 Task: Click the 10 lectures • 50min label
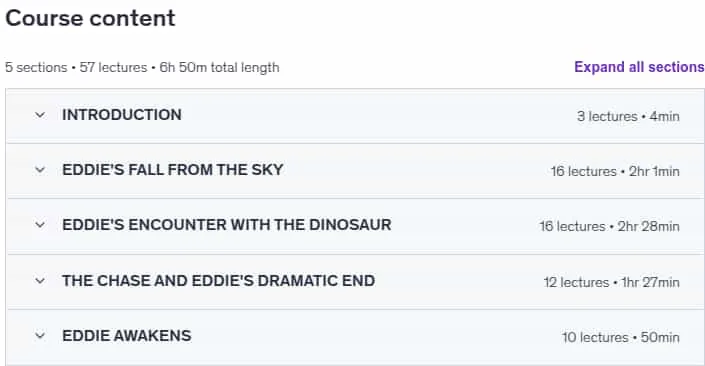tap(620, 337)
